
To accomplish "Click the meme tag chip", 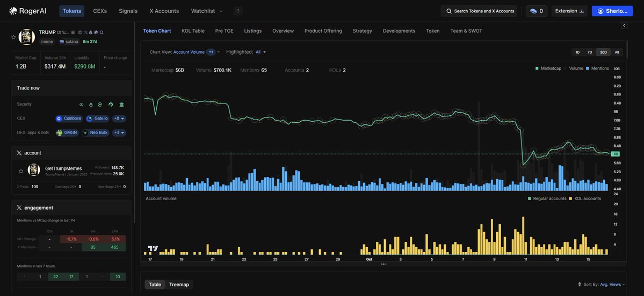I will [x=47, y=41].
